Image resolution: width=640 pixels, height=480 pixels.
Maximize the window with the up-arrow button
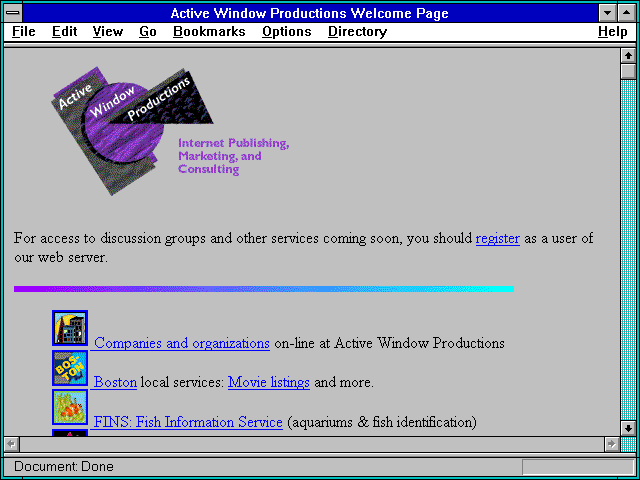pos(627,13)
